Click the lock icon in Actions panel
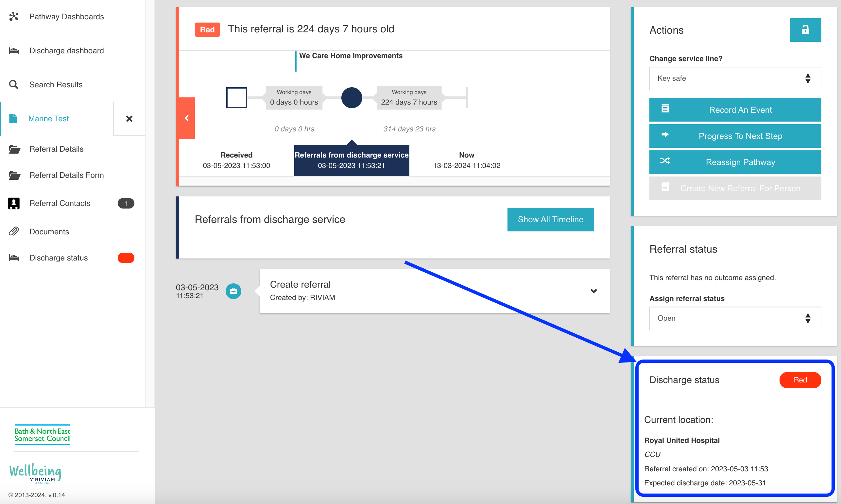841x504 pixels. 805,30
